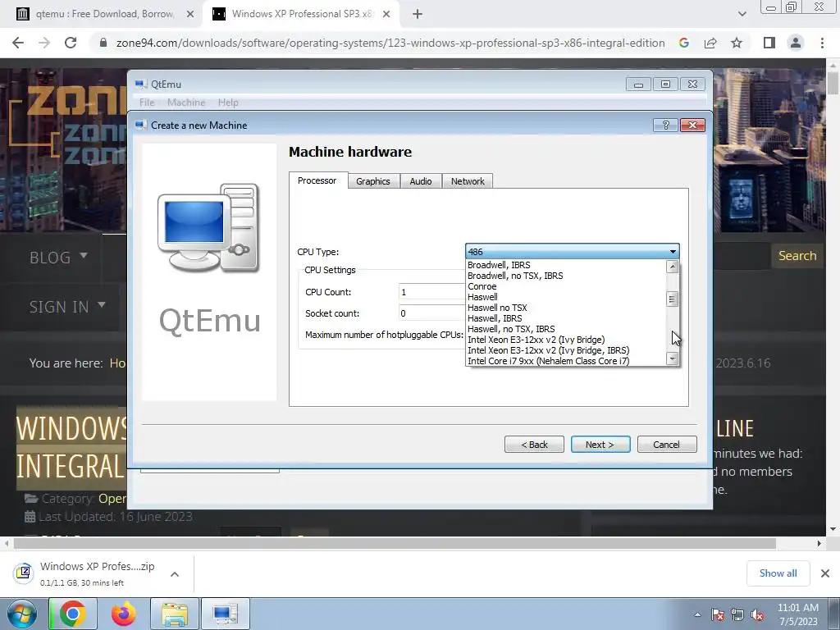Click Show all downloads
This screenshot has height=630, width=840.
[x=778, y=573]
